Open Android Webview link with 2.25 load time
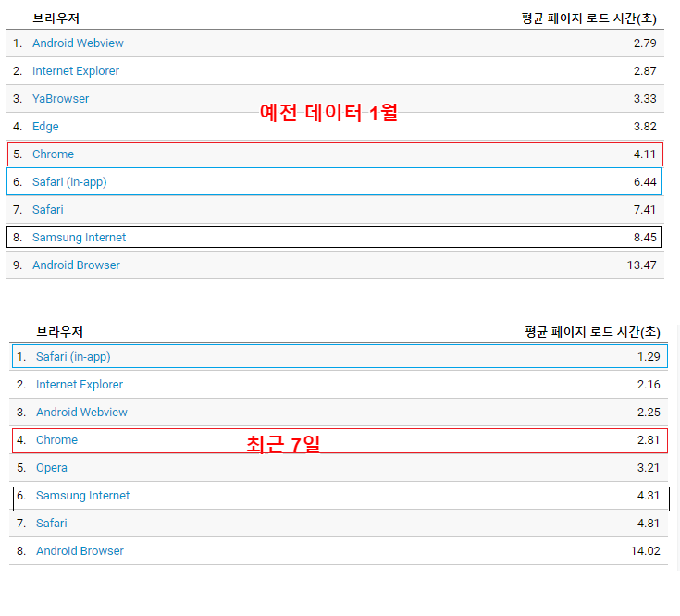680x616 pixels. click(82, 413)
